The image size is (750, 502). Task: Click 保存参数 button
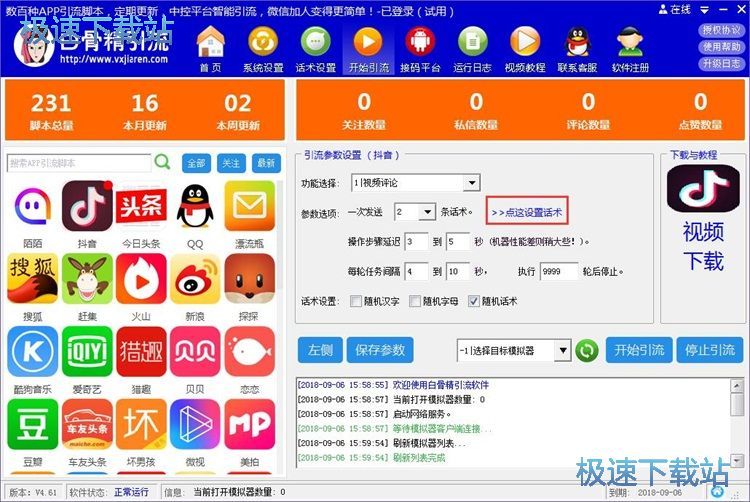[x=380, y=350]
